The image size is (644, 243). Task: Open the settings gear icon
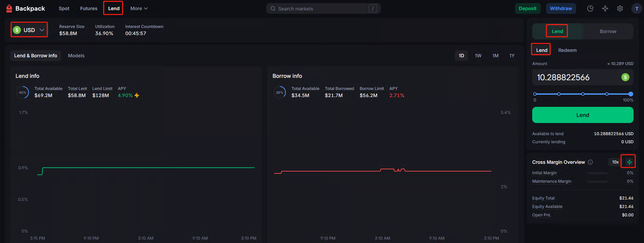[620, 8]
